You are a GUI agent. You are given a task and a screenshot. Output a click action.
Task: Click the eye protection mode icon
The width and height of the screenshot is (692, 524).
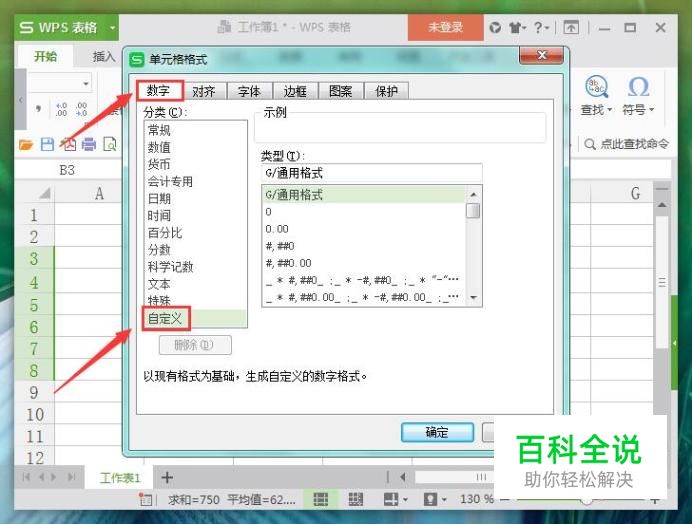[x=430, y=499]
